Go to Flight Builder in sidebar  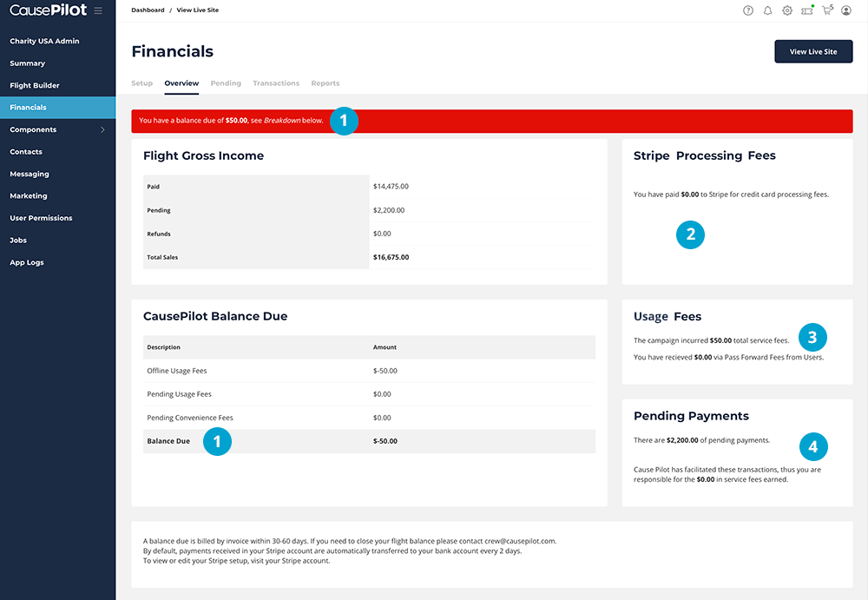35,85
